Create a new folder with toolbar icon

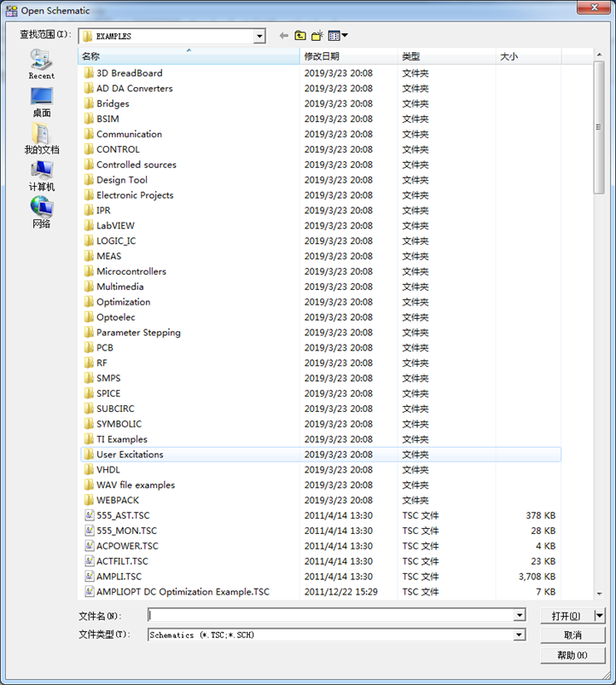(x=317, y=36)
